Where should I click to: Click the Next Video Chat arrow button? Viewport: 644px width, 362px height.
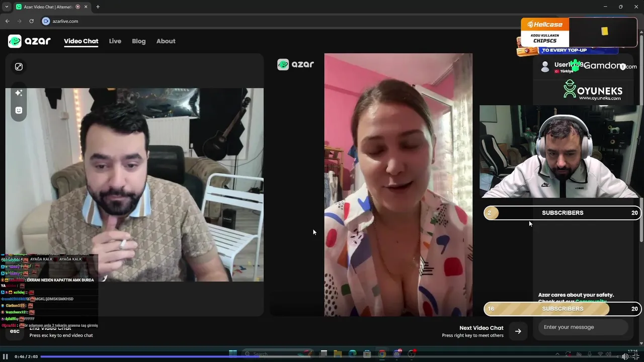point(518,331)
